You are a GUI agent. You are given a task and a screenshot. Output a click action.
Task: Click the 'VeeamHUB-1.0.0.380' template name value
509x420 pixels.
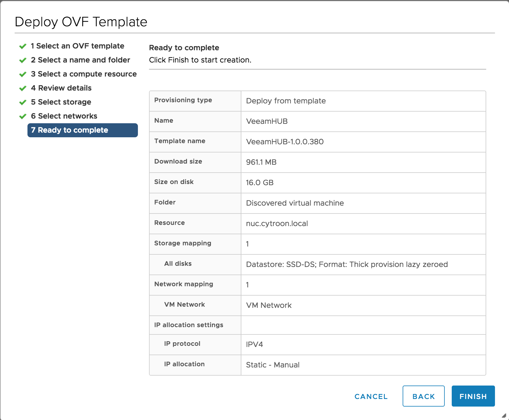coord(285,142)
